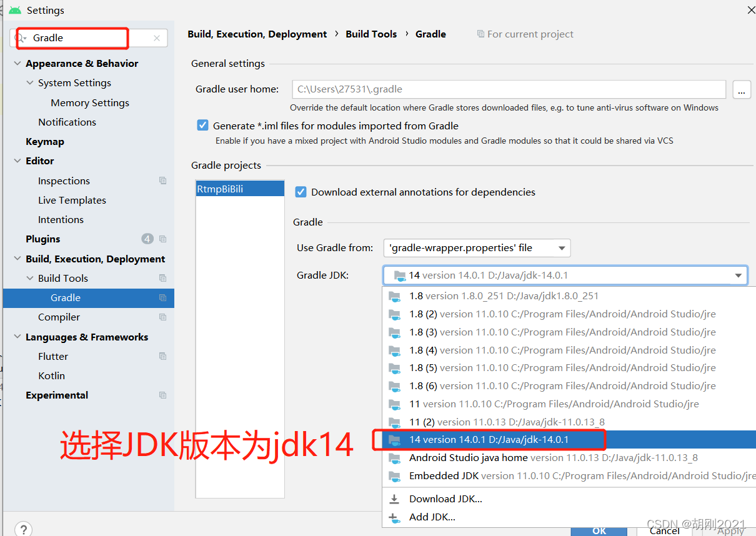Open Intentions settings page
Screen dimensions: 756x536
(x=61, y=219)
